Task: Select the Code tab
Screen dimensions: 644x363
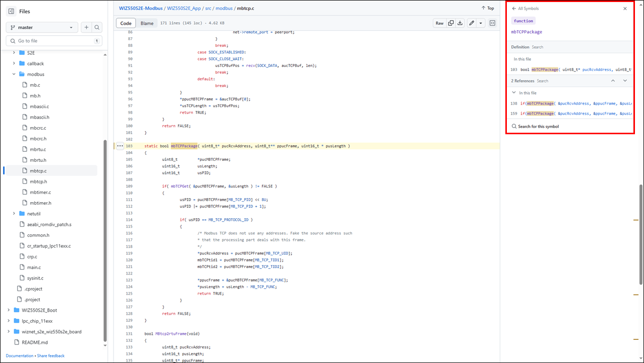Action: pyautogui.click(x=126, y=23)
